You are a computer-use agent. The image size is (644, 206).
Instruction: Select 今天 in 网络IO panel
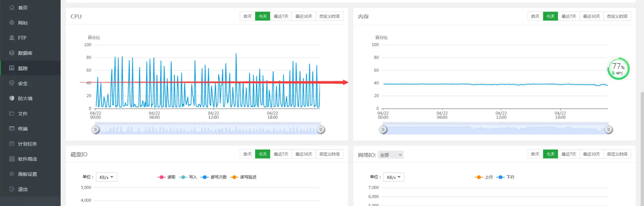(x=550, y=154)
